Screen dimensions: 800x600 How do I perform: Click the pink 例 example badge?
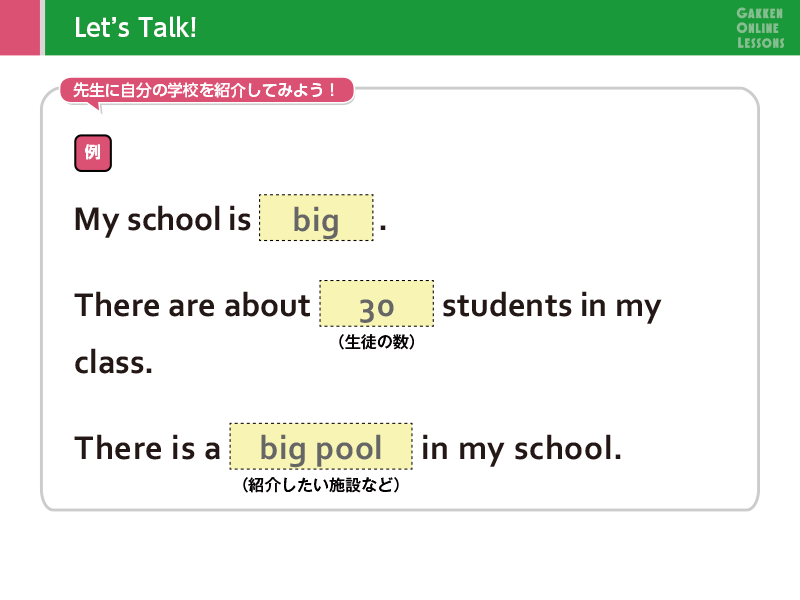93,153
